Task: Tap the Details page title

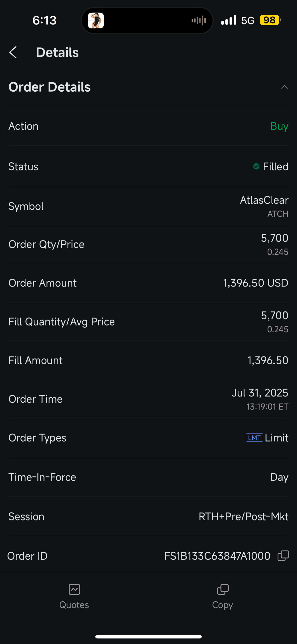Action: pos(57,53)
